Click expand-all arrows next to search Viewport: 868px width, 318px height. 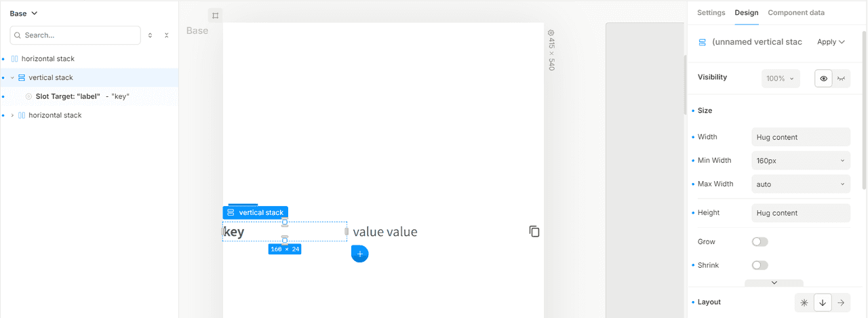(151, 35)
